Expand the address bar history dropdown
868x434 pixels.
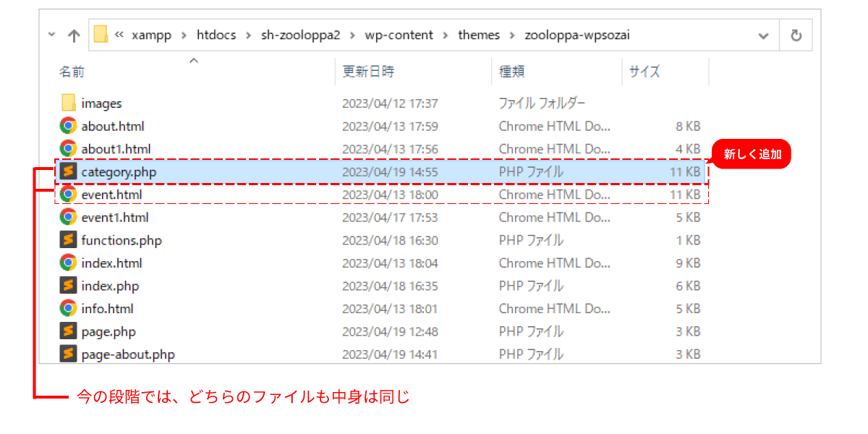[x=763, y=35]
